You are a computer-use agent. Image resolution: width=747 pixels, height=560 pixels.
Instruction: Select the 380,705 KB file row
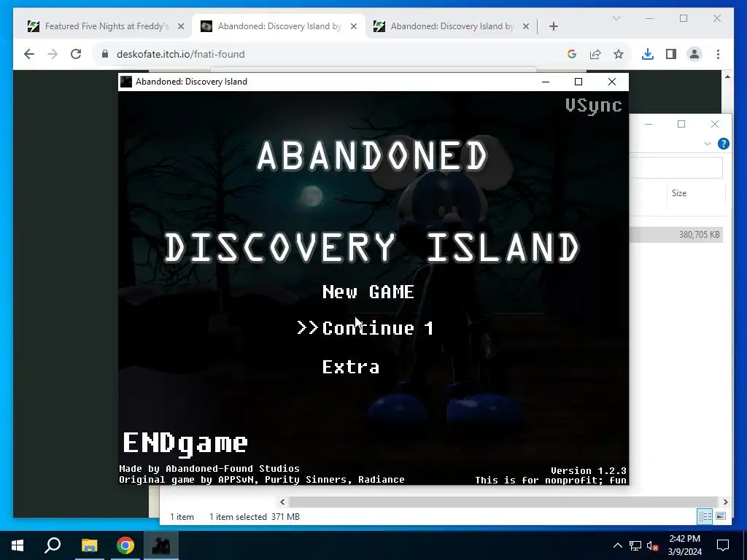click(676, 234)
